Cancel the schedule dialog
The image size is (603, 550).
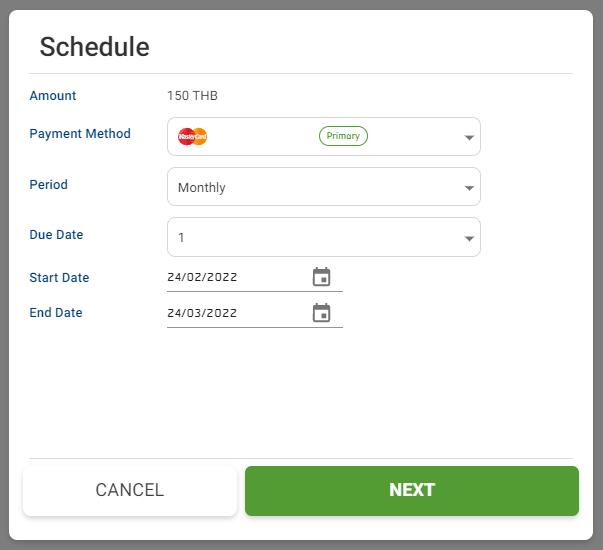tap(130, 491)
